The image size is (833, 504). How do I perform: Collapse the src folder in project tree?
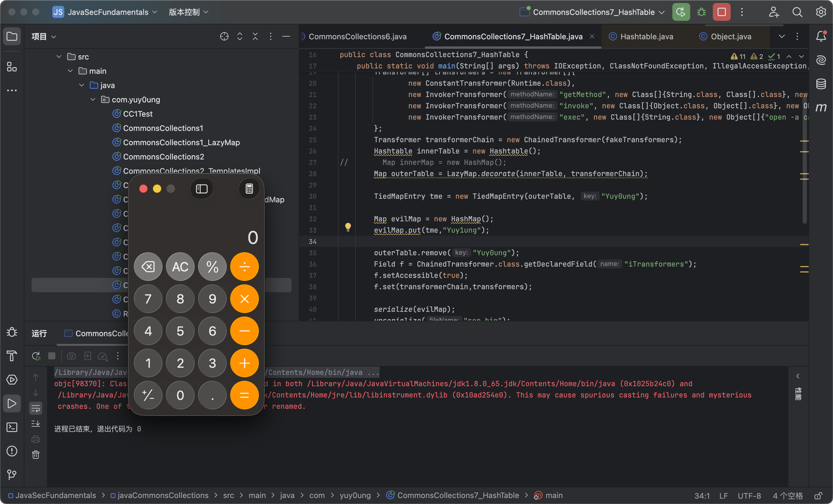(x=59, y=57)
